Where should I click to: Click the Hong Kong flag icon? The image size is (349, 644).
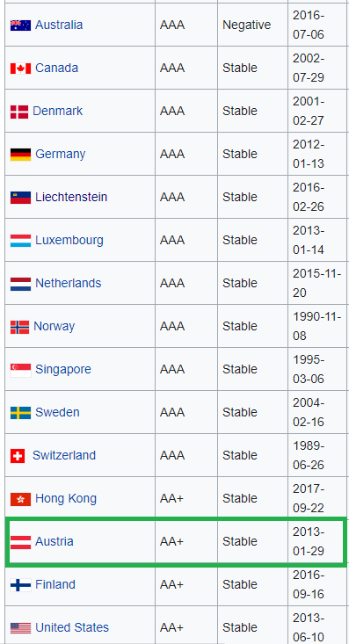pos(20,499)
